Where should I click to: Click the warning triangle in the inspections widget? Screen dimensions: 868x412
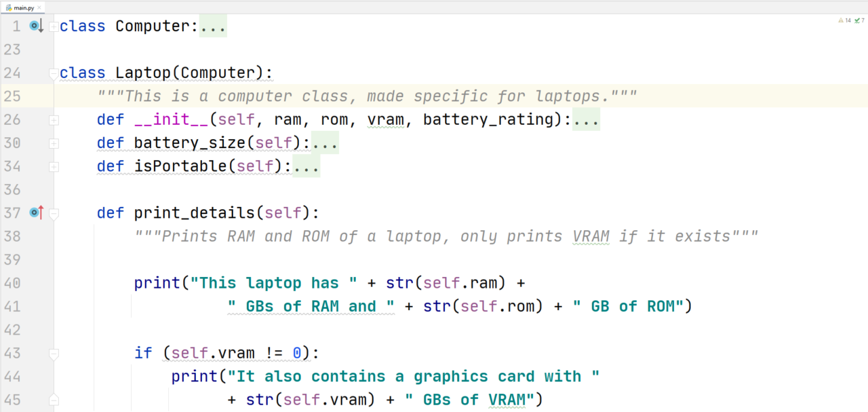[841, 20]
